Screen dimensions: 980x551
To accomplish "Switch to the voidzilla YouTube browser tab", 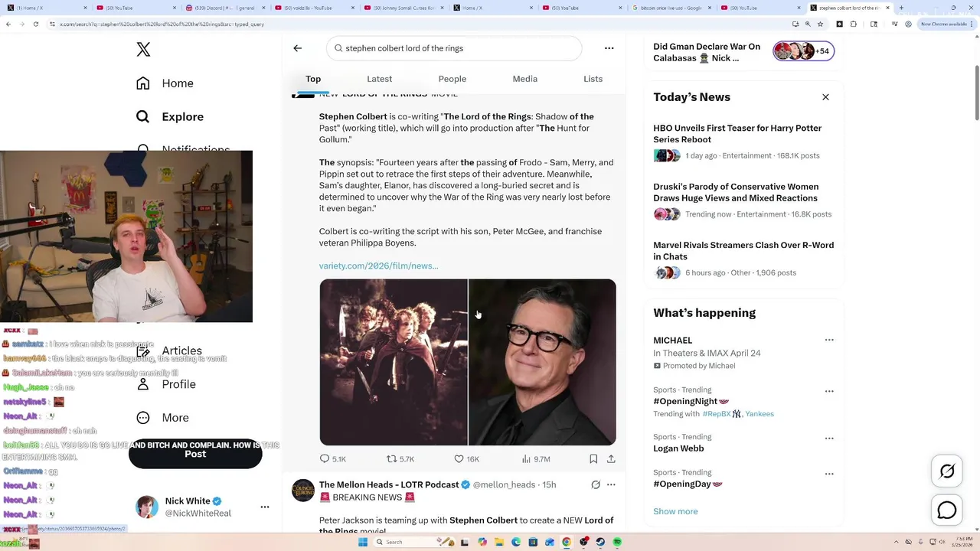I will 314,8.
